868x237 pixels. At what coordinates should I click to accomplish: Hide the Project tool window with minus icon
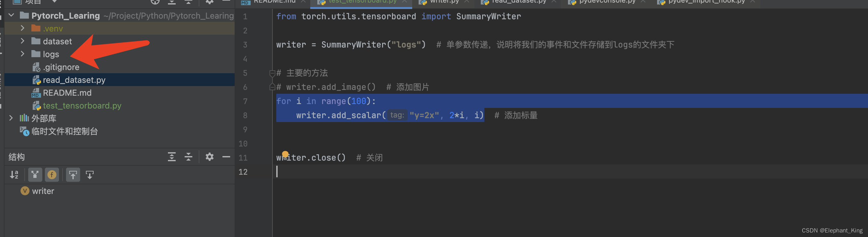[226, 2]
